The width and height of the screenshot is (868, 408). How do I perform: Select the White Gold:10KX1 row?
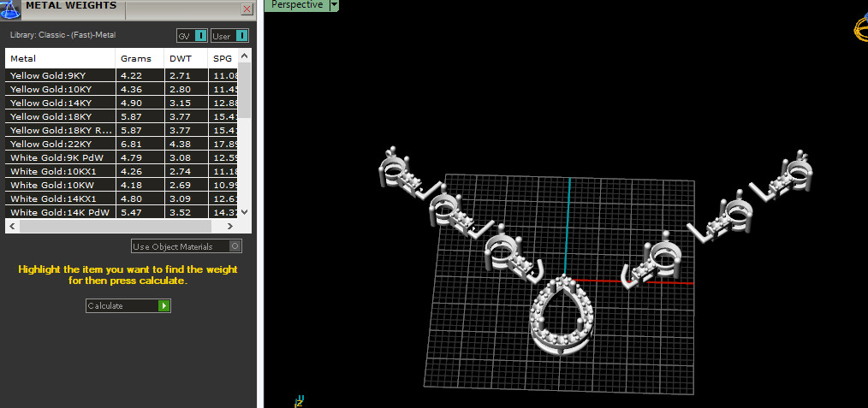(122, 171)
